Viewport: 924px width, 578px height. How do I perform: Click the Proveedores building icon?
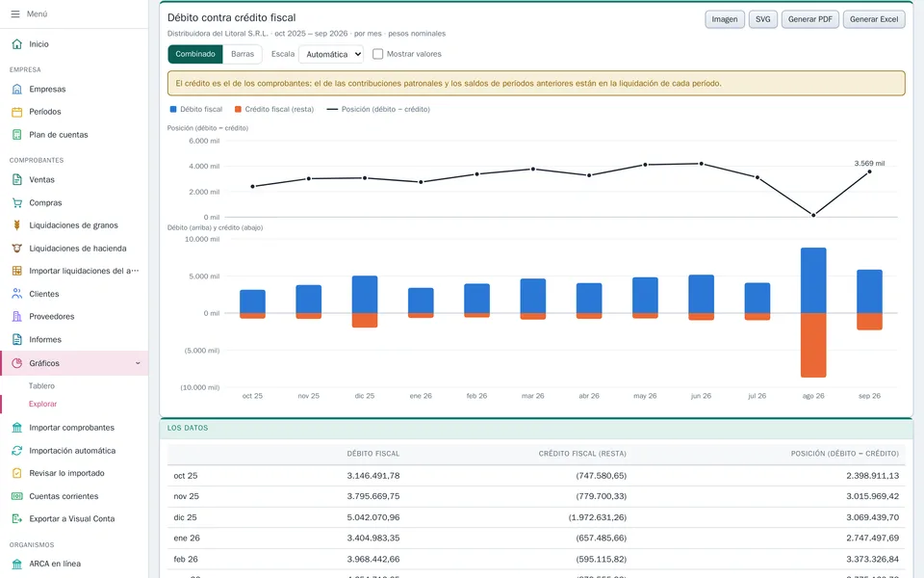(x=17, y=317)
